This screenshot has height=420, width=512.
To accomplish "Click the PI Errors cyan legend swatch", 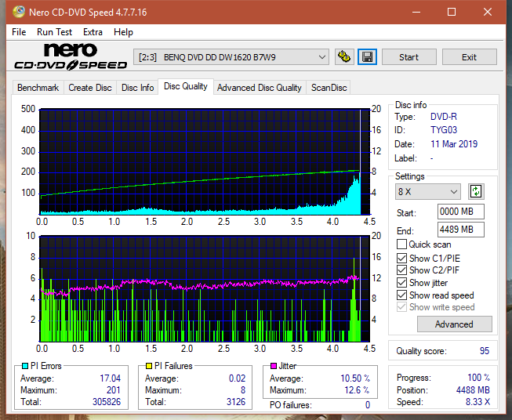I will [x=25, y=366].
